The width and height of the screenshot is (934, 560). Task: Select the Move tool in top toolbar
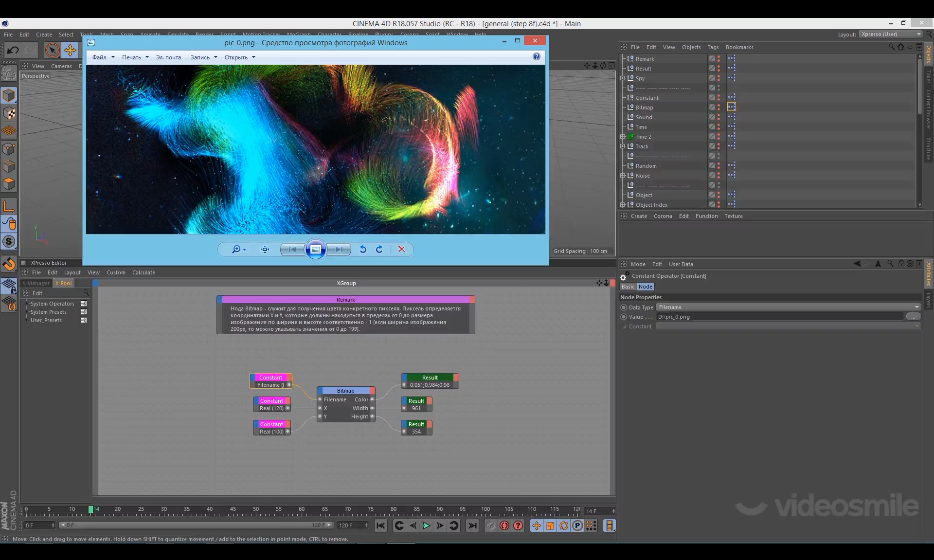pos(70,50)
